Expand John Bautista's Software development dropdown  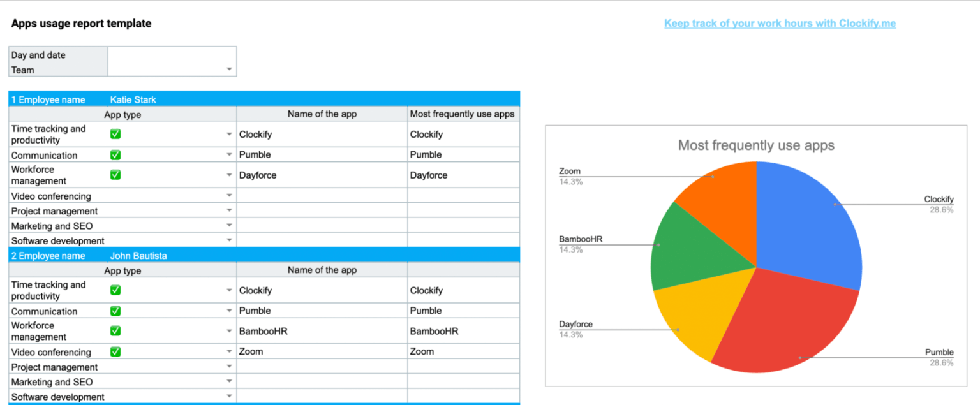[229, 397]
